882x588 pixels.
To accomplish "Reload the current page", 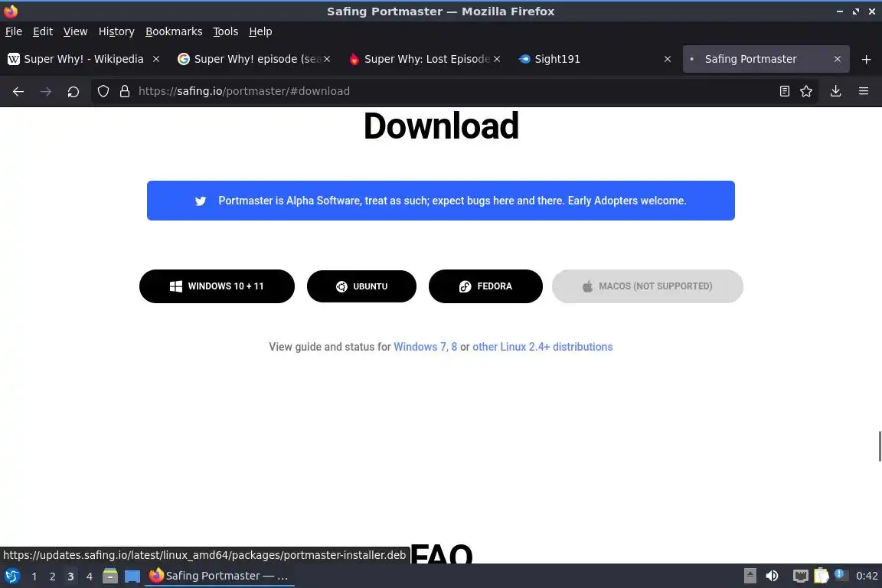I will pos(73,91).
